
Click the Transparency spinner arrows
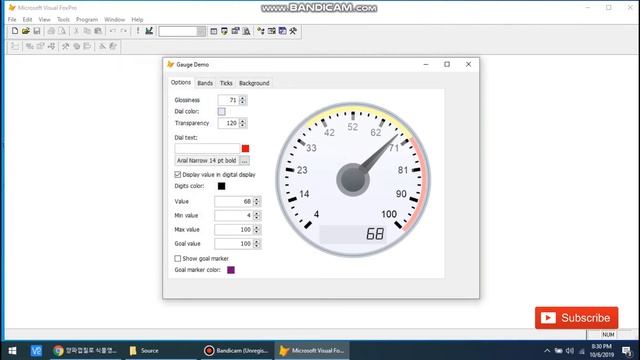(243, 123)
